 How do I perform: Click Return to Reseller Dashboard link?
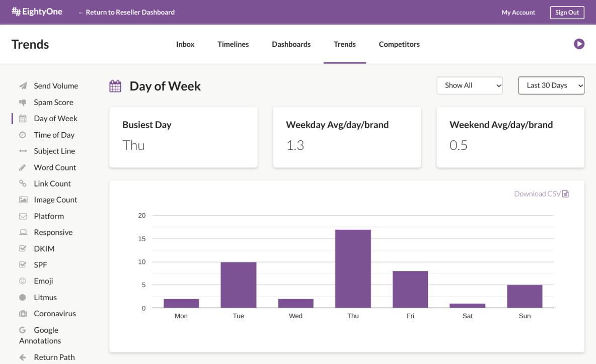(x=126, y=12)
